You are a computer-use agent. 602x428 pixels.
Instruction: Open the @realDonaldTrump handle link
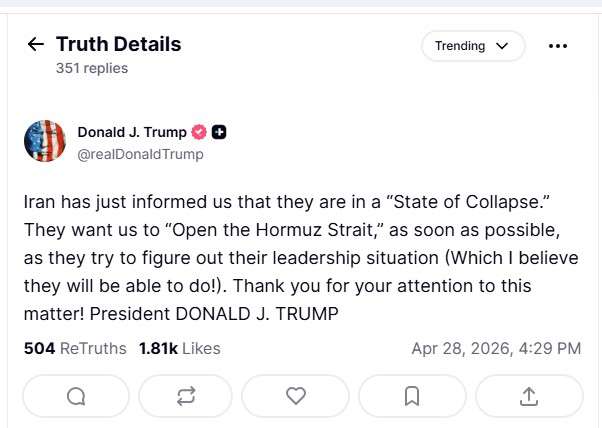140,154
